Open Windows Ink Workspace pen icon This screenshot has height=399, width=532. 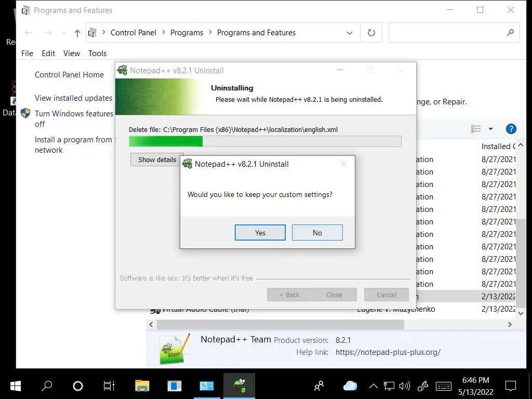[x=423, y=386]
